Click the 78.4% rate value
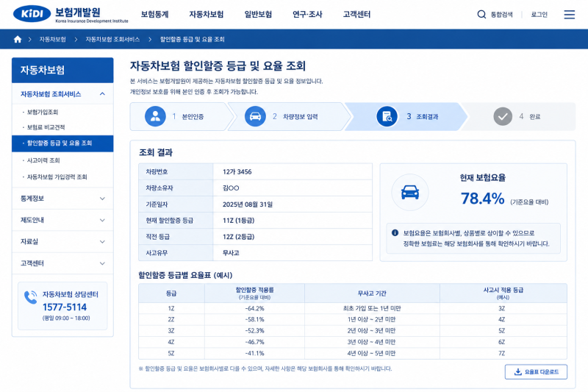This screenshot has height=392, width=588. point(482,199)
